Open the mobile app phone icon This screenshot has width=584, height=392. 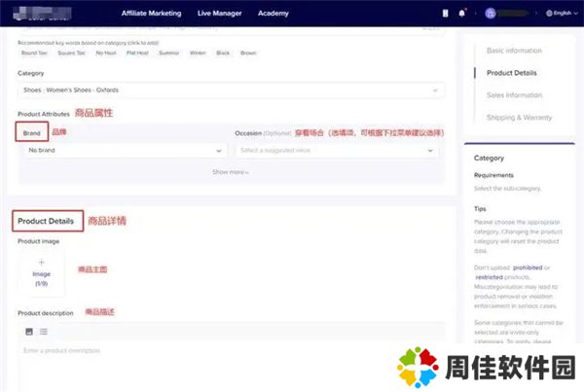tap(446, 13)
